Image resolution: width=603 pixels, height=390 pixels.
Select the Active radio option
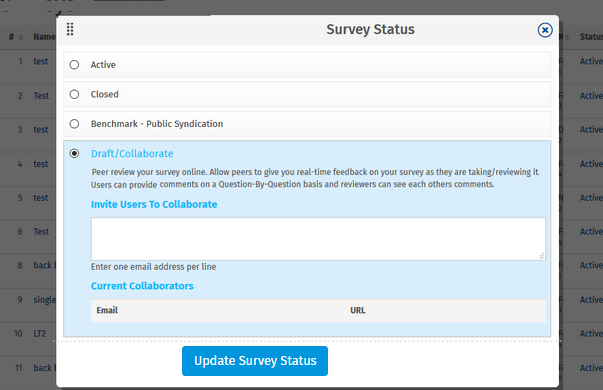pos(74,65)
